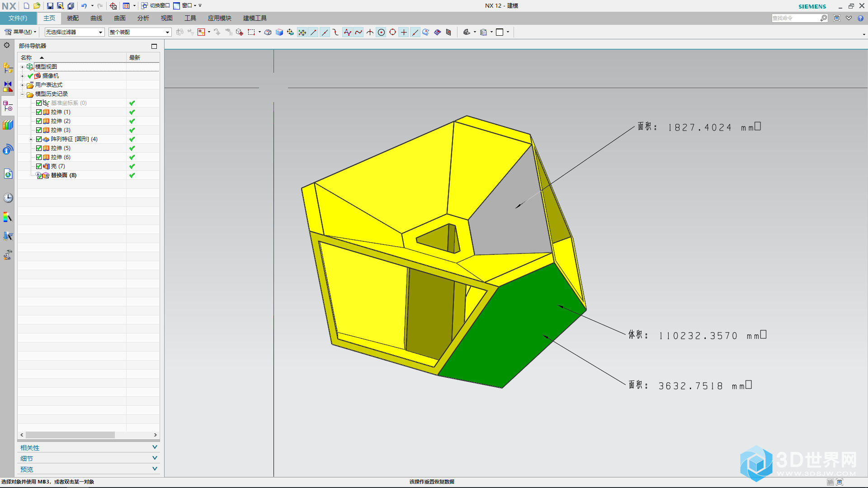Viewport: 868px width, 488px height.
Task: Open the Reuse Library sidebar tab
Action: click(8, 125)
